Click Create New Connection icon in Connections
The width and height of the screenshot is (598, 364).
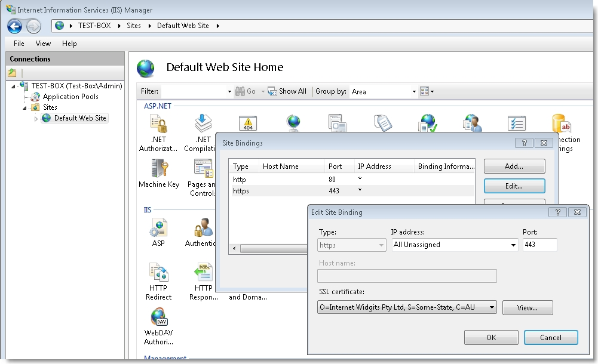(x=12, y=72)
